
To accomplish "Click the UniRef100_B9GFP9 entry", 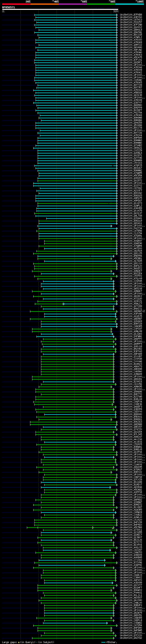I will click(131, 108).
